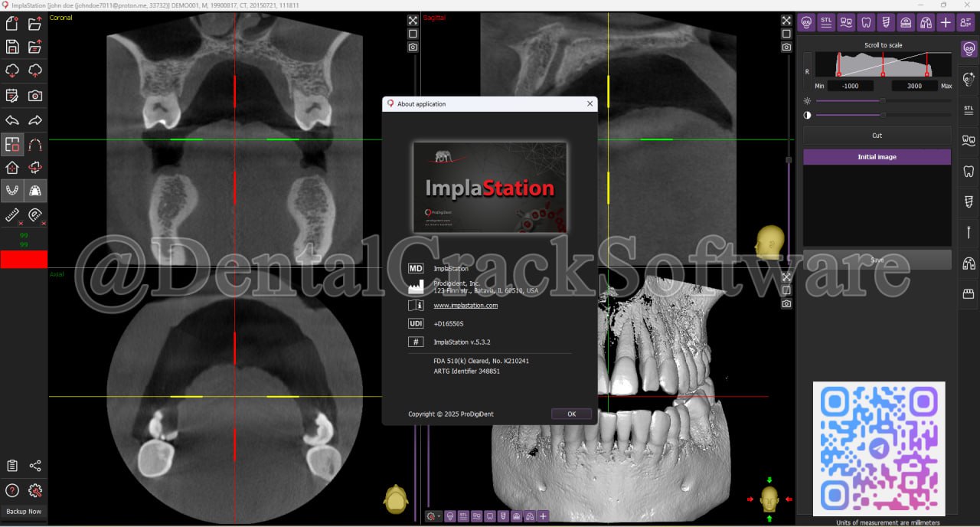This screenshot has height=527, width=980.
Task: Click plus button in top-right row
Action: [946, 22]
